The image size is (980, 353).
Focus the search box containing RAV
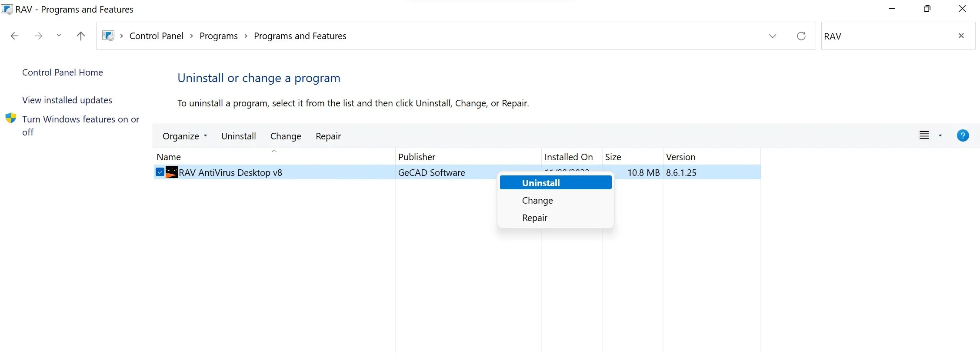pyautogui.click(x=887, y=36)
